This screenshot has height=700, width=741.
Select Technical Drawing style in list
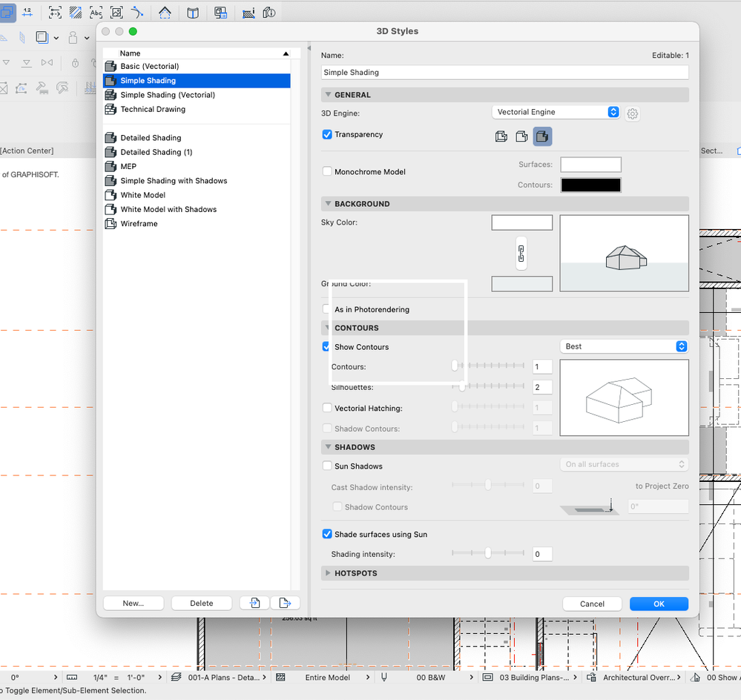(153, 110)
